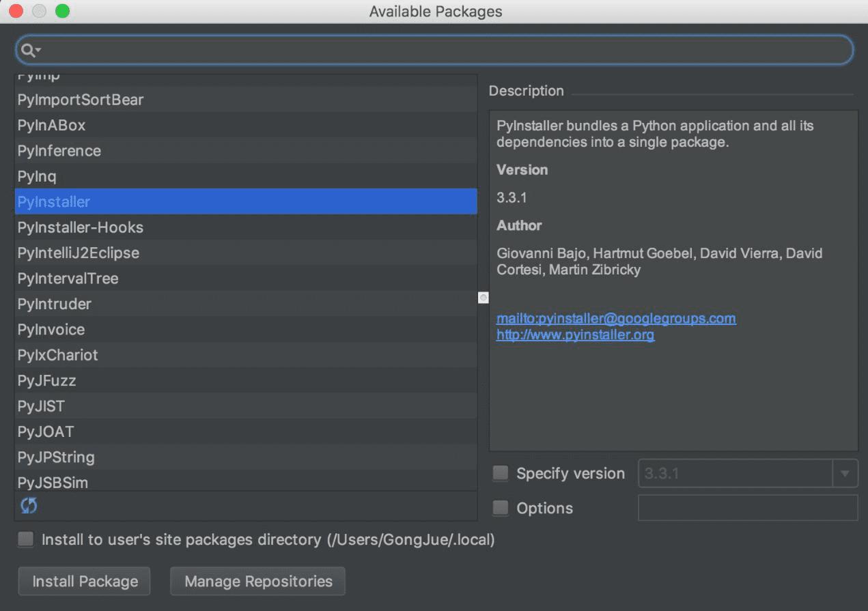868x611 pixels.
Task: Select the PyJFuzz package
Action: pyautogui.click(x=46, y=380)
